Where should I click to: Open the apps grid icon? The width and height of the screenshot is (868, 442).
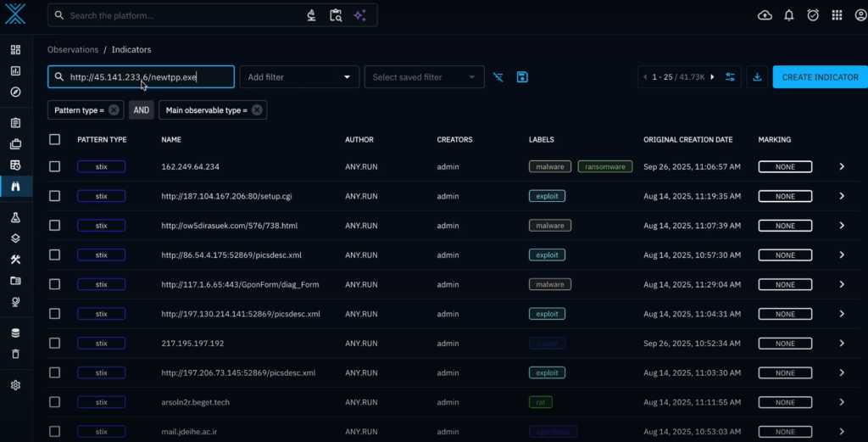[x=837, y=15]
